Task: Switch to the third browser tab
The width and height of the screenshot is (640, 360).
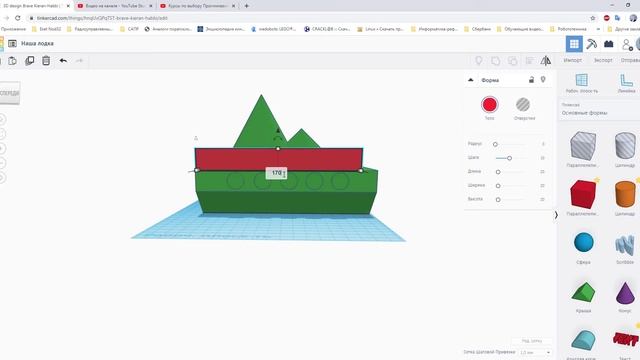Action: point(198,6)
